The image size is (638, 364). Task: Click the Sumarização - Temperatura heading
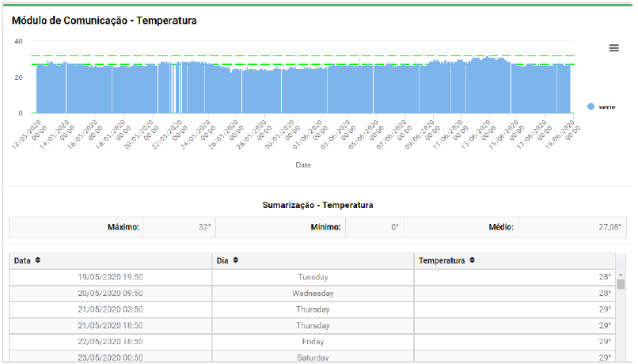317,205
